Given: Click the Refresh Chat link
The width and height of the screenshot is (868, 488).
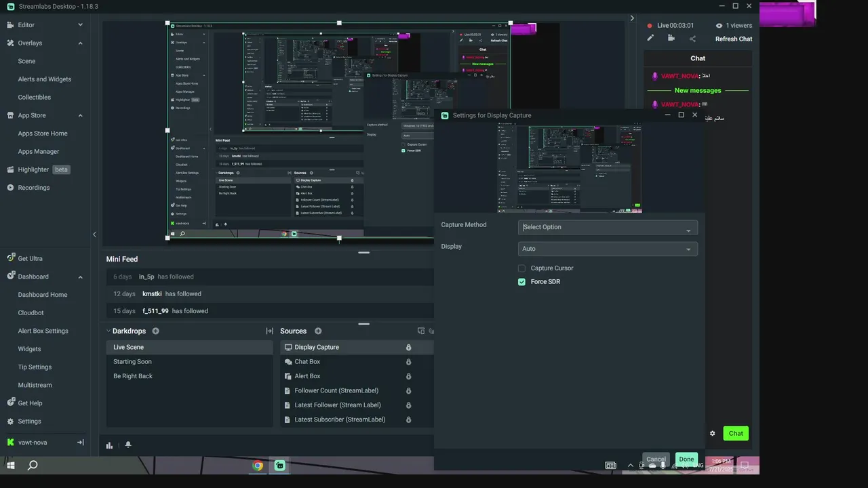Looking at the screenshot, I should pos(734,39).
